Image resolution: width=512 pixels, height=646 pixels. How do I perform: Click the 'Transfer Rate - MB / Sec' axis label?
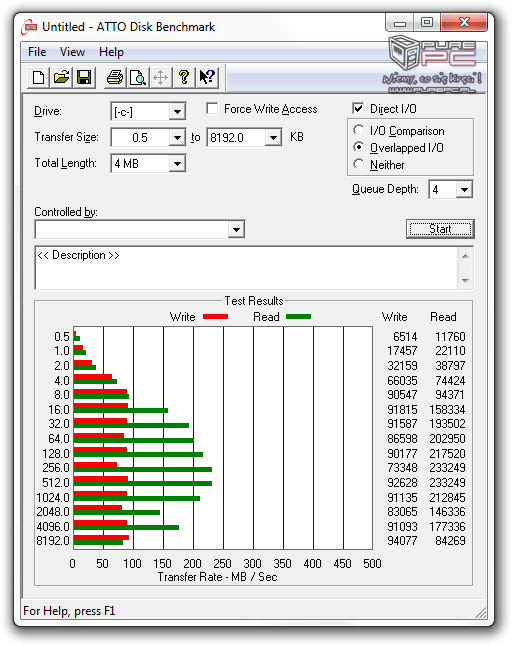click(x=217, y=577)
